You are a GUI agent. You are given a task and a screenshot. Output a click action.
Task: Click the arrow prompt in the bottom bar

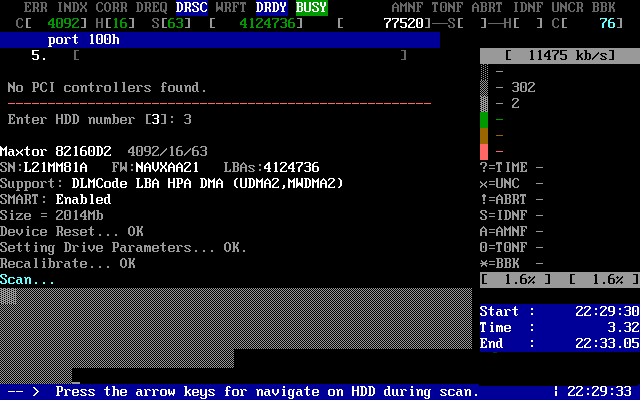(x=22, y=392)
